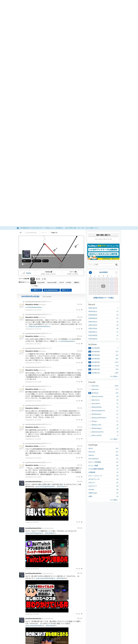Click info icon in top notice bar
The image size is (138, 644).
click(x=18, y=228)
